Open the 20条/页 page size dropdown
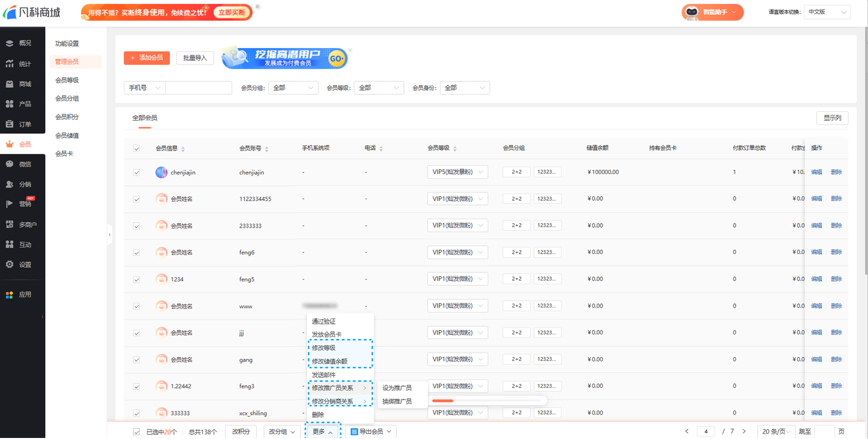Image resolution: width=868 pixels, height=439 pixels. click(x=775, y=431)
